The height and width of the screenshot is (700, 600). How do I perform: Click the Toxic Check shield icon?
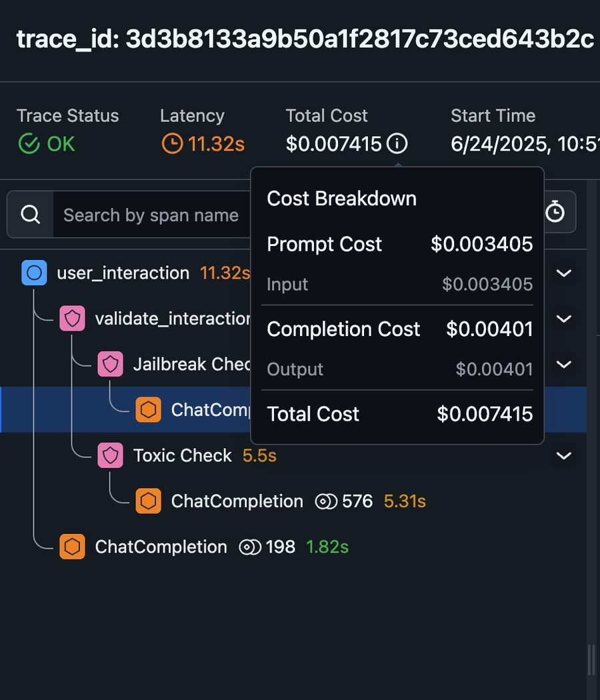(x=110, y=455)
